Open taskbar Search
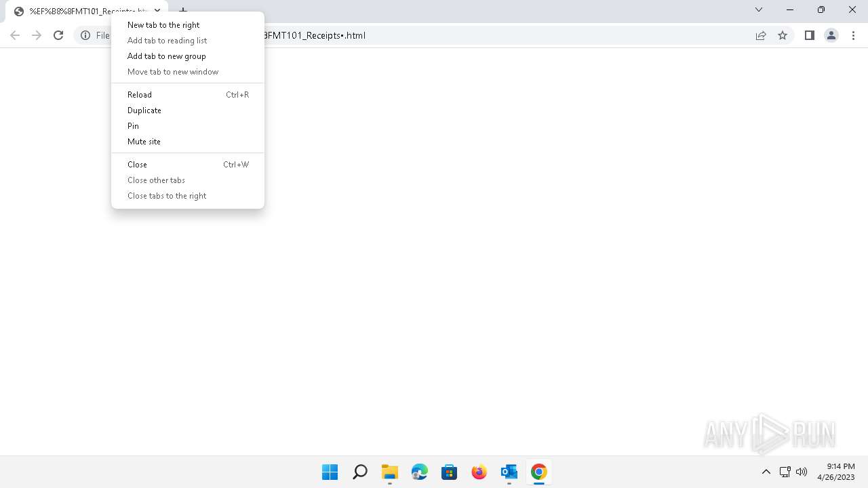The height and width of the screenshot is (488, 868). click(x=360, y=472)
